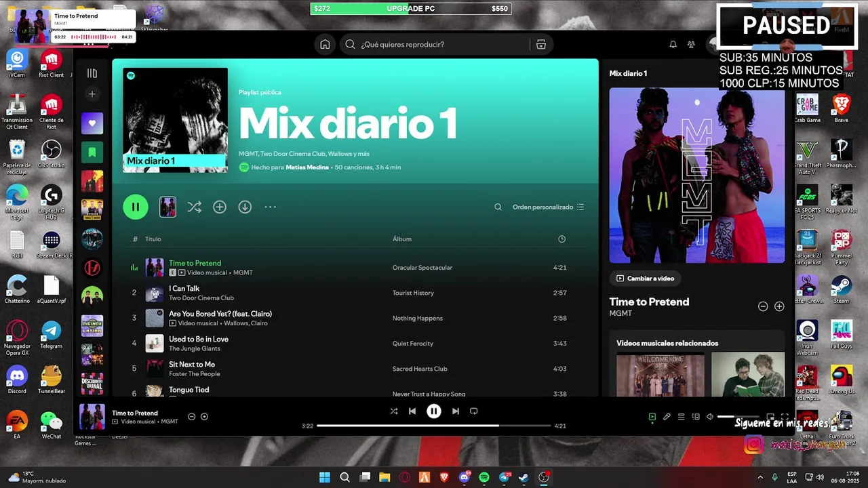Open Discord from the Windows taskbar
Viewport: 868px width, 488px height.
click(x=465, y=477)
